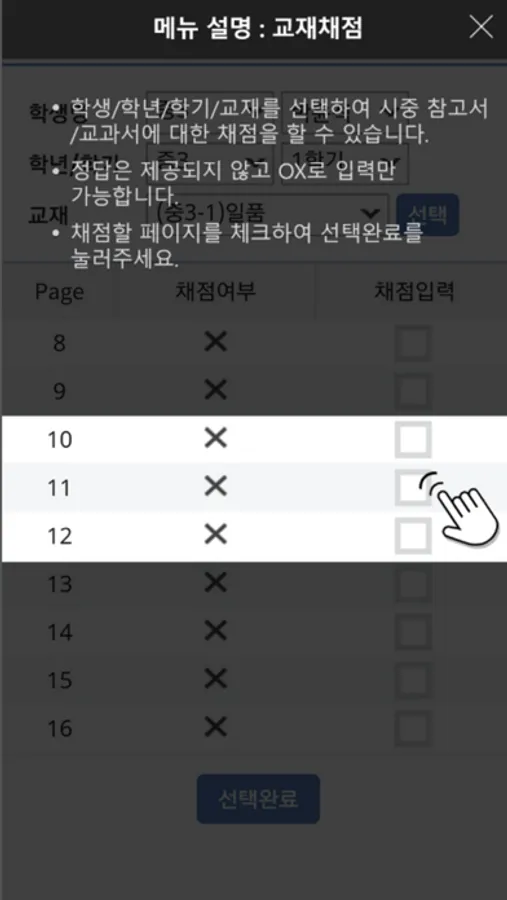This screenshot has height=900, width=507.
Task: Click the 채점여부 column header
Action: point(216,292)
